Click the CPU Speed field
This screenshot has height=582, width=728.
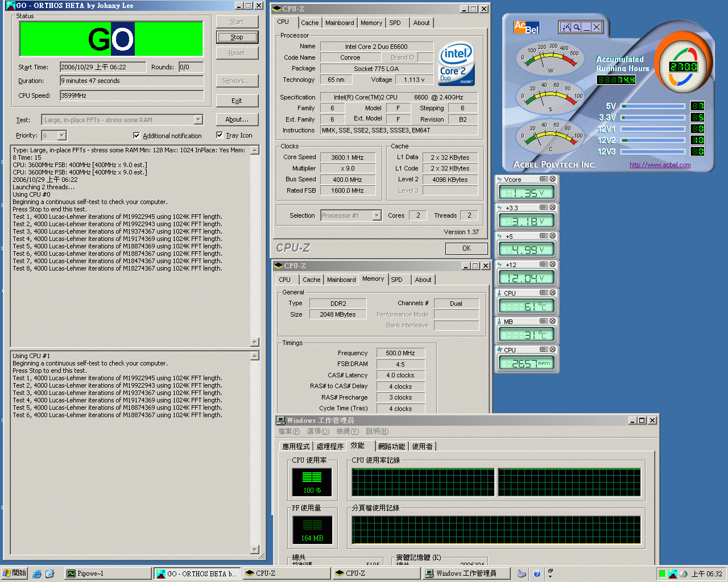pos(131,95)
